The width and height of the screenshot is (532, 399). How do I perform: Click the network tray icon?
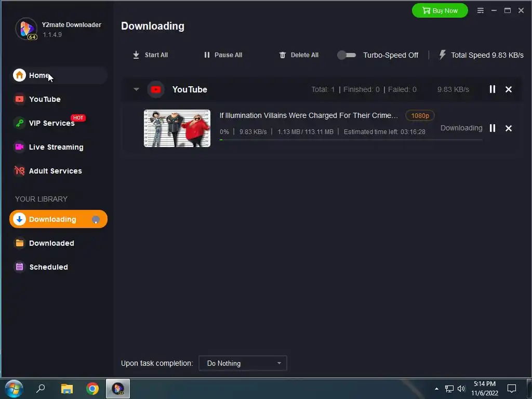pos(449,389)
